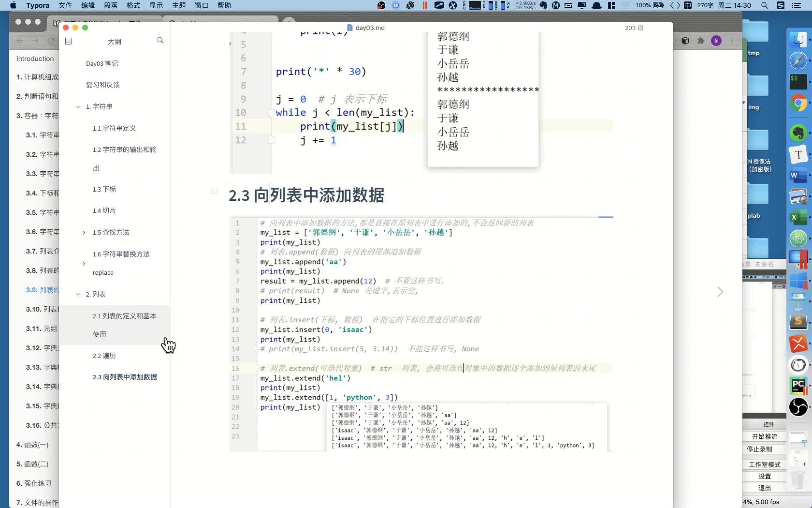Image resolution: width=812 pixels, height=508 pixels.
Task: Go to '1.1 字符串定义' outline entry
Action: click(115, 128)
